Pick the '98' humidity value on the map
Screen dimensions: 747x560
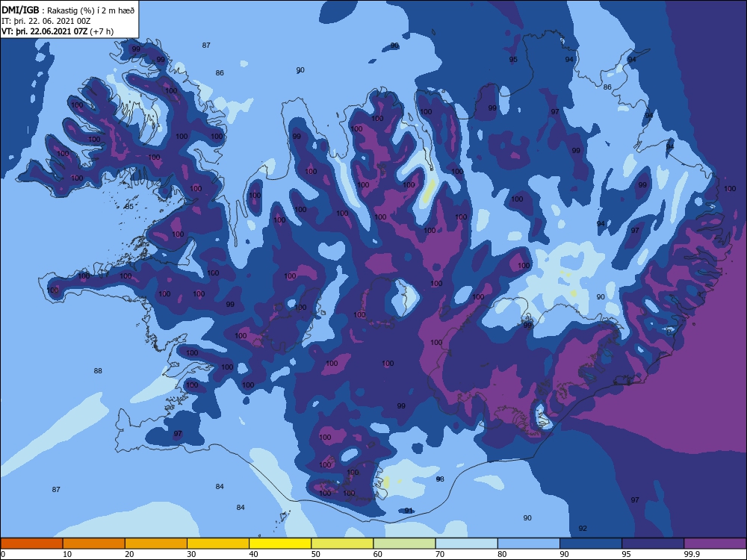pyautogui.click(x=440, y=479)
